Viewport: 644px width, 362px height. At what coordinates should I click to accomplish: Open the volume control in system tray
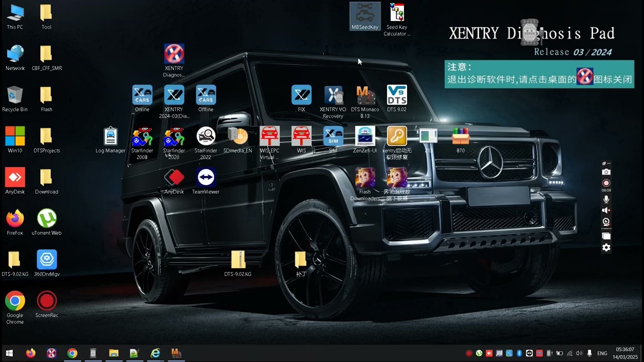579,353
